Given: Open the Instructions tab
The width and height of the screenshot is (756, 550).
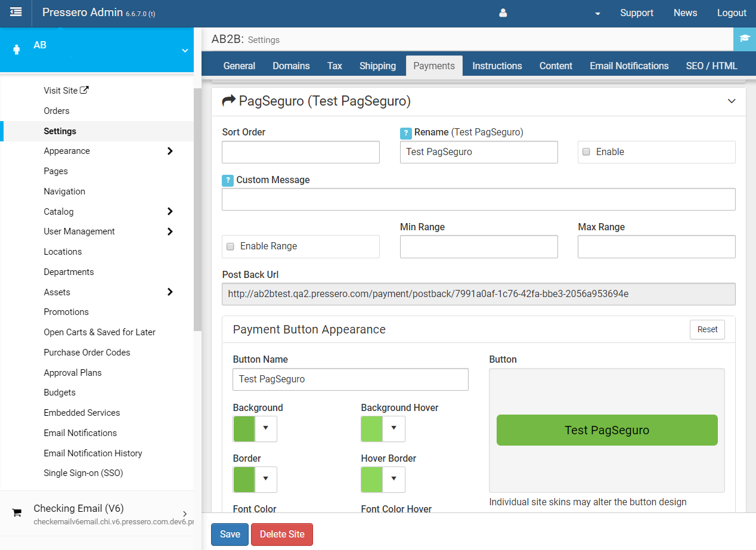Looking at the screenshot, I should tap(497, 66).
